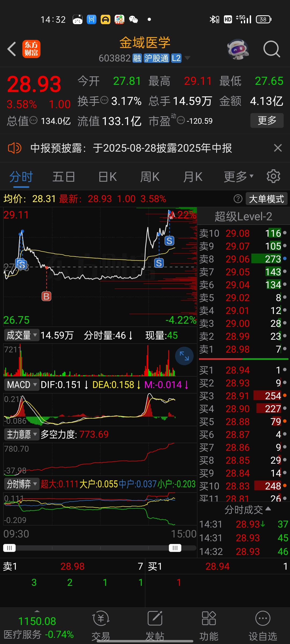Toggle 大单模式 large order mode
This screenshot has height=644, width=290.
(x=266, y=199)
